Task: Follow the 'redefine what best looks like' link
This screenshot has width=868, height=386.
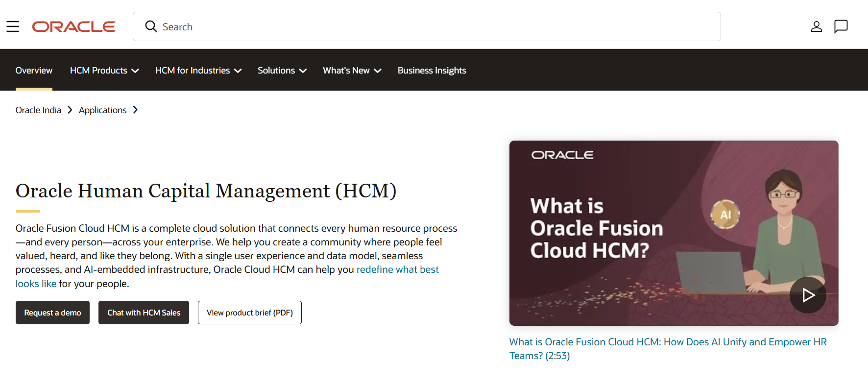Action: coord(398,269)
